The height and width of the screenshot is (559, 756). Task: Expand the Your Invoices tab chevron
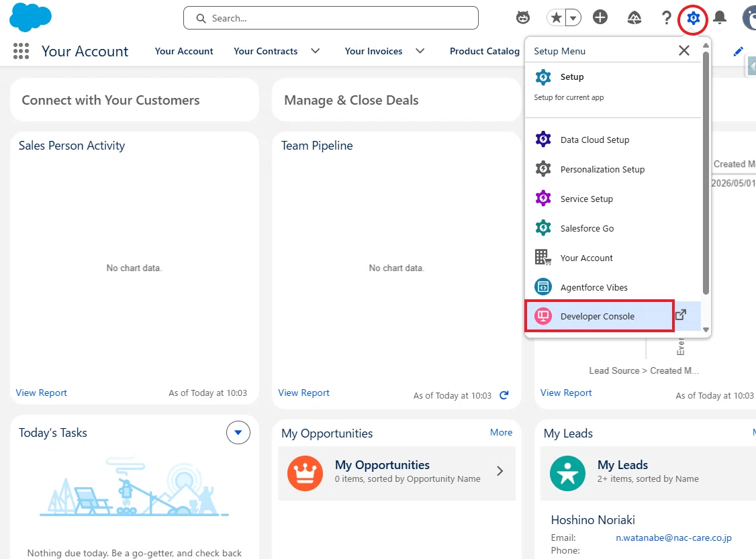(420, 51)
